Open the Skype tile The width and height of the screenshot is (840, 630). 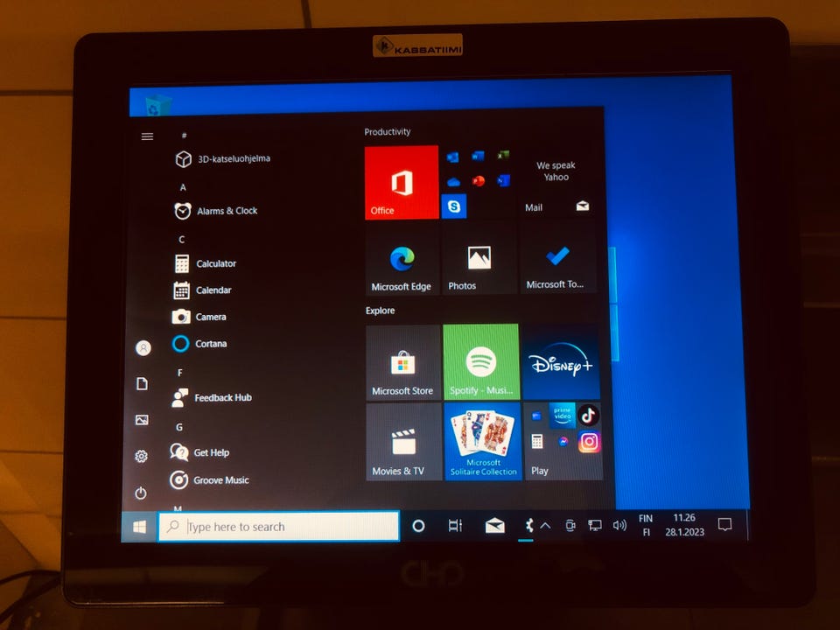pyautogui.click(x=454, y=206)
